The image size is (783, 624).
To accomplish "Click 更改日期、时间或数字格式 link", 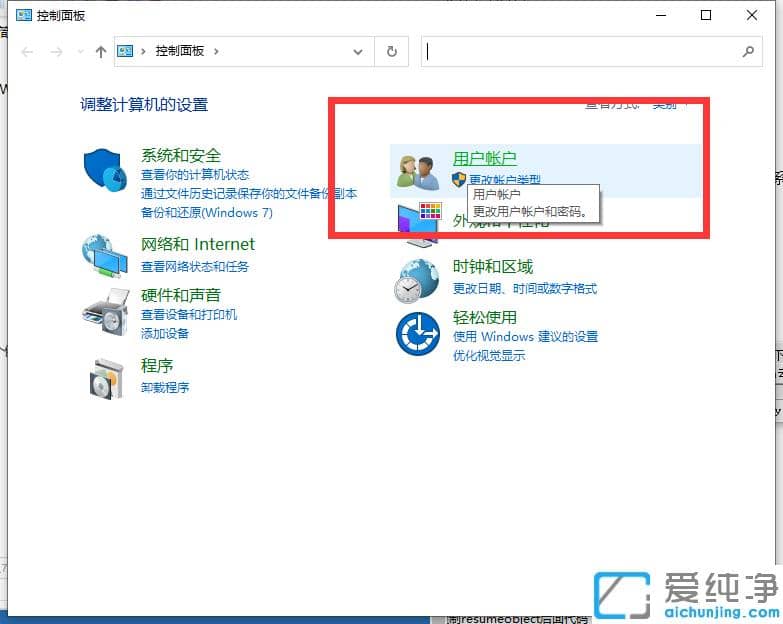I will tap(525, 289).
